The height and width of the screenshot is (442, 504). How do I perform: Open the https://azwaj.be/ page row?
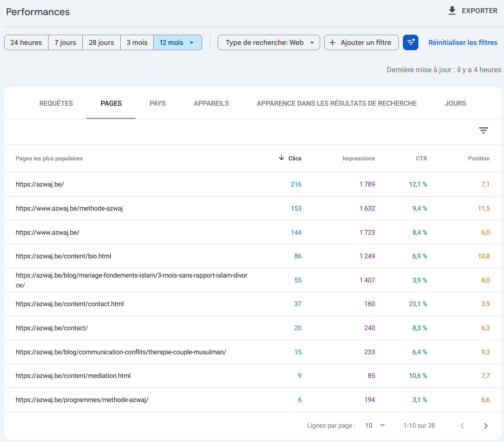click(253, 184)
